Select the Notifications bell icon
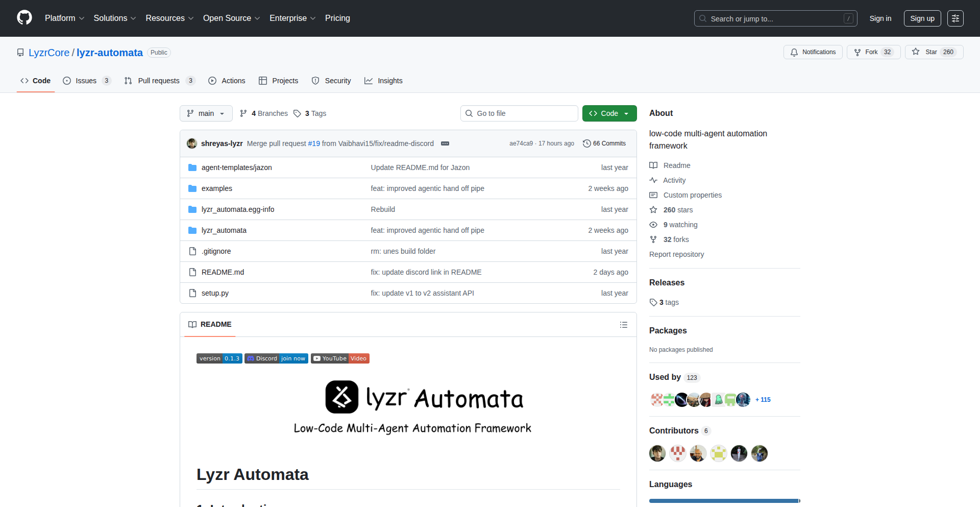The height and width of the screenshot is (507, 980). click(x=795, y=52)
